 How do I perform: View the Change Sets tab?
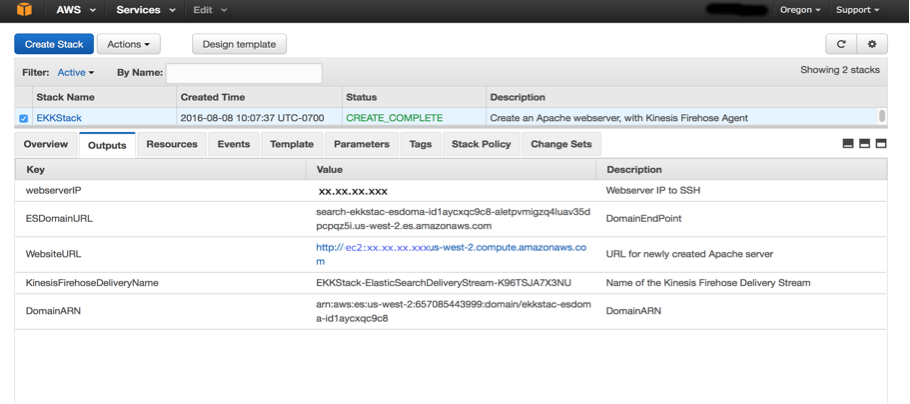point(561,145)
